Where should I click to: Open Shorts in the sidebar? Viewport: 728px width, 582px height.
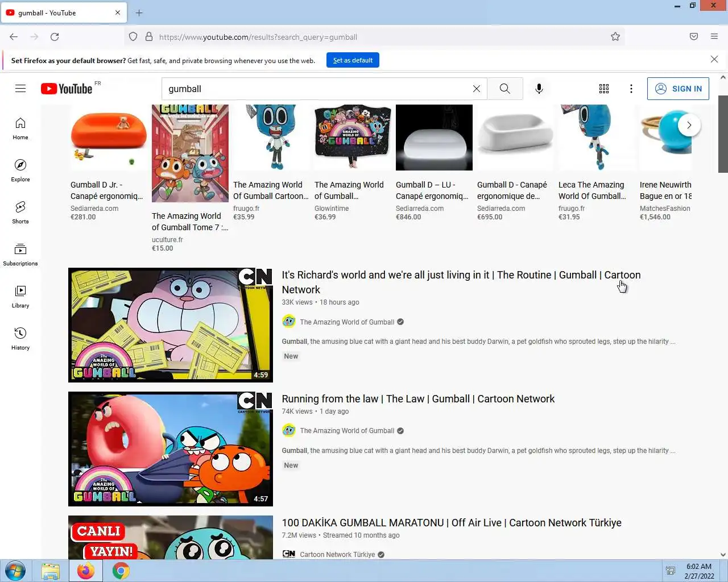[x=20, y=213]
